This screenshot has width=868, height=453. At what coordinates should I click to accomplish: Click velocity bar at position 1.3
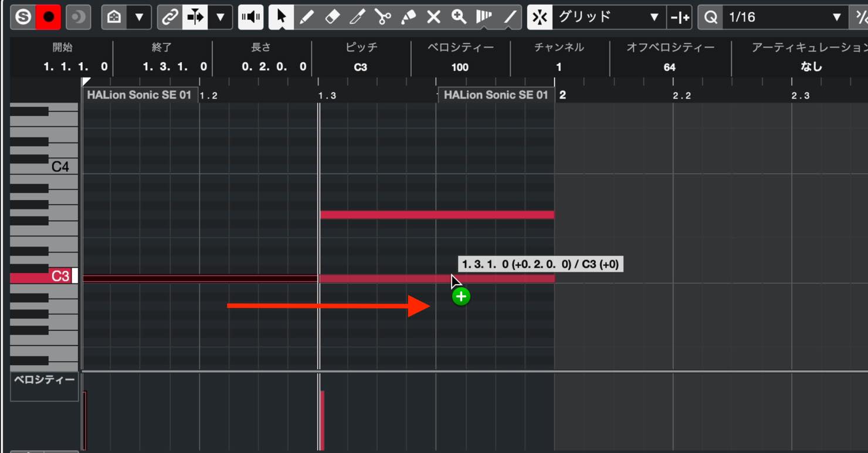(322, 420)
